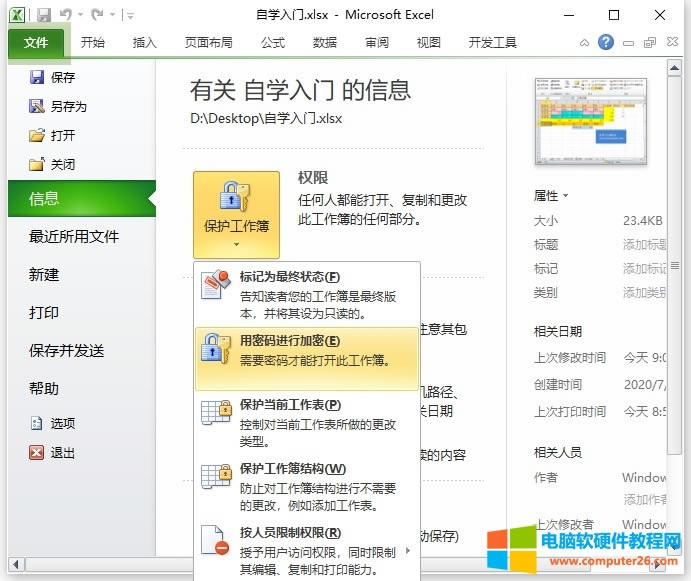Switch to the 插入 ribbon tab
Screen dimensions: 691x581
pos(145,42)
